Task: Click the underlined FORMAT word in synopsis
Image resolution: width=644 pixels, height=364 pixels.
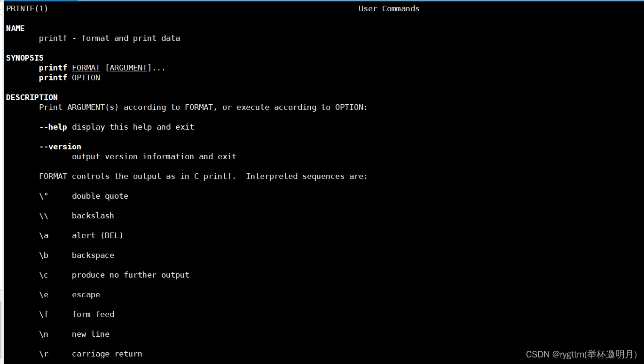Action: 86,68
